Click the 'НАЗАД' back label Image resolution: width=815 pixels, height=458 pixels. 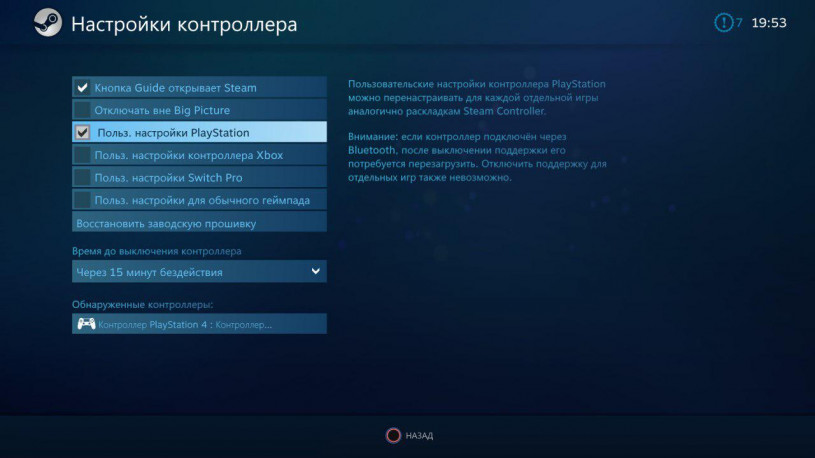coord(420,436)
